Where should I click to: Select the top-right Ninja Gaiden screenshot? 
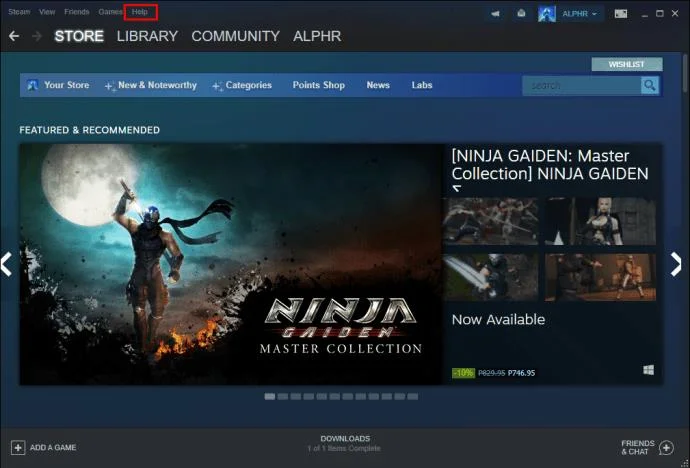click(600, 221)
